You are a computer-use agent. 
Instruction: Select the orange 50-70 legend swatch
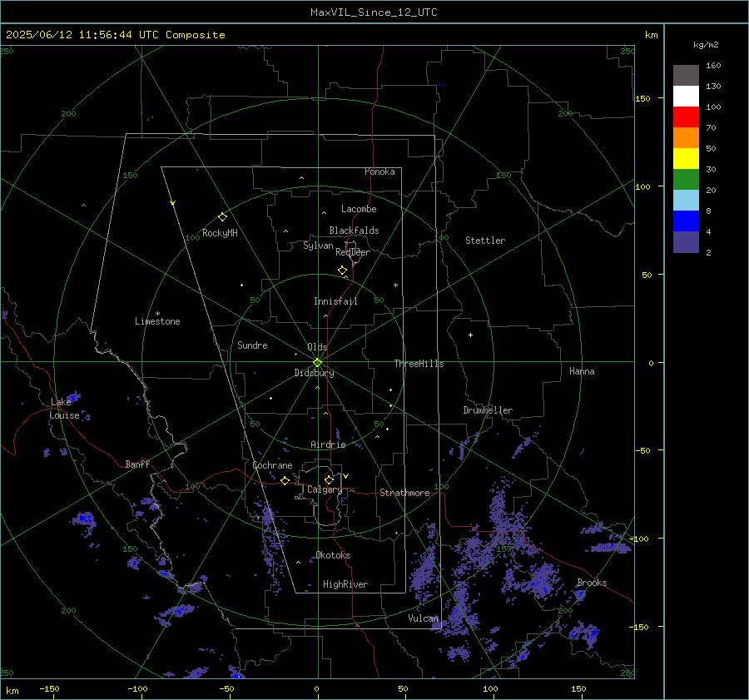point(686,138)
